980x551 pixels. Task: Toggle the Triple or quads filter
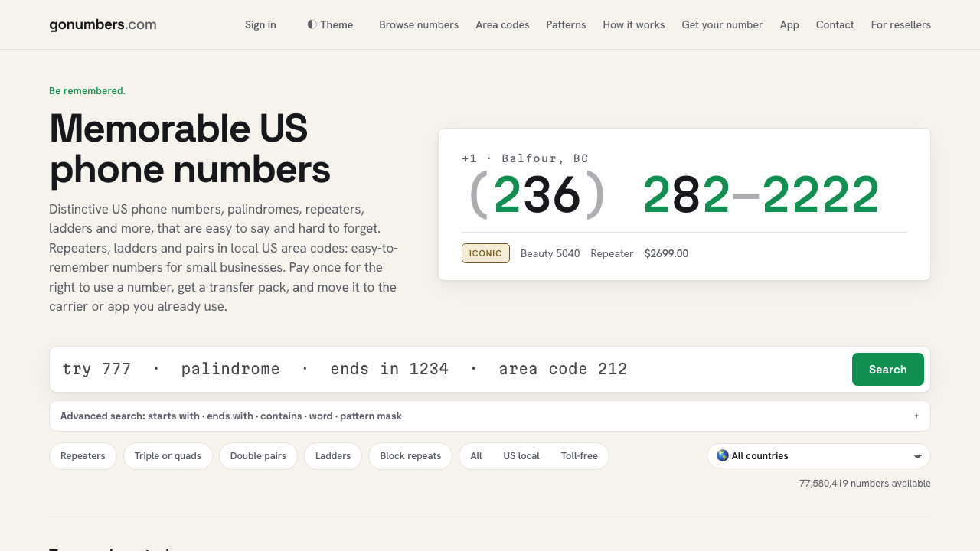tap(168, 456)
